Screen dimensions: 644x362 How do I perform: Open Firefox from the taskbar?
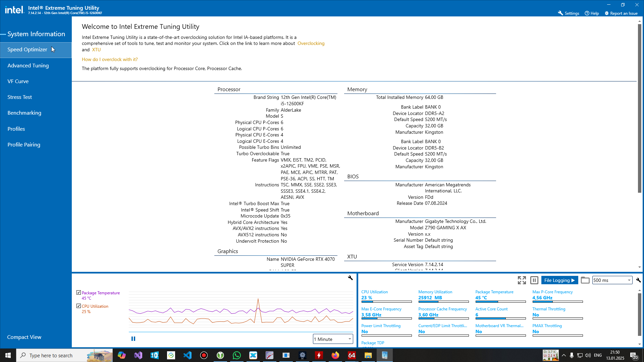coord(335,355)
